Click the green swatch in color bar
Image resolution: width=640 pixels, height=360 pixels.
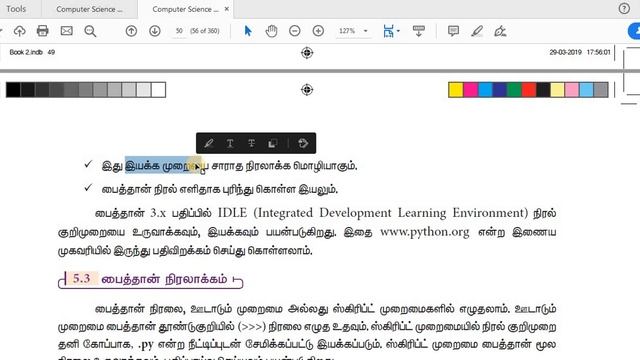click(x=514, y=90)
